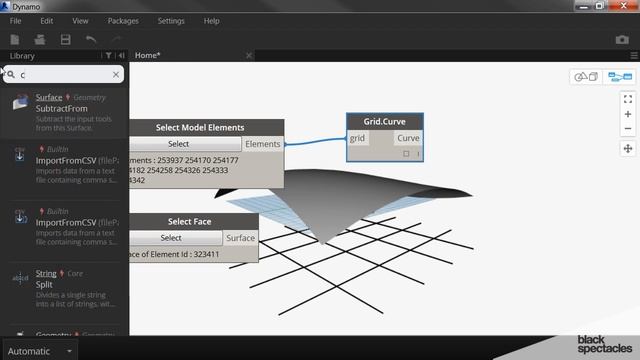This screenshot has width=640, height=360.
Task: Click the Grid.Curve node title
Action: tap(384, 122)
